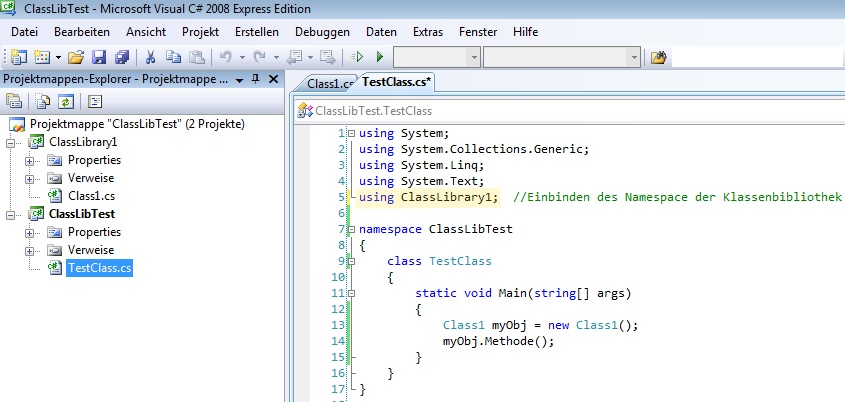Viewport: 845px width, 402px height.
Task: Close the Projektmappen-Explorer panel
Action: (273, 78)
